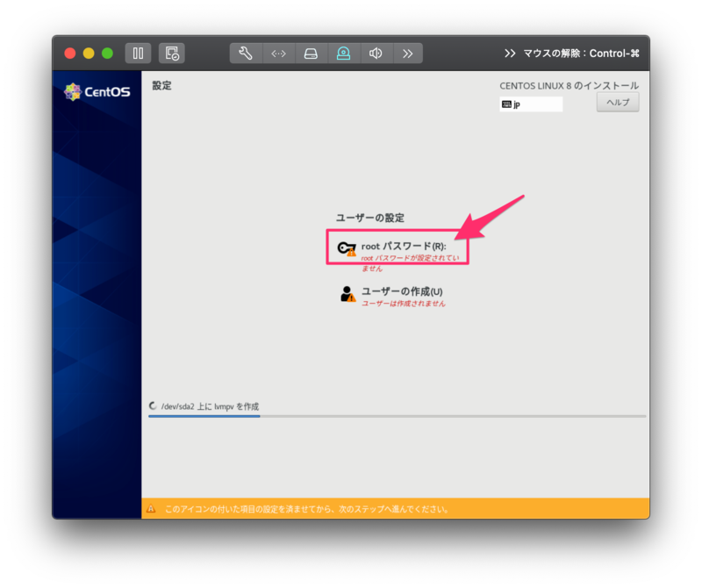Viewport: 702px width, 588px height.
Task: Click the hard disk drive icon
Action: tap(312, 54)
